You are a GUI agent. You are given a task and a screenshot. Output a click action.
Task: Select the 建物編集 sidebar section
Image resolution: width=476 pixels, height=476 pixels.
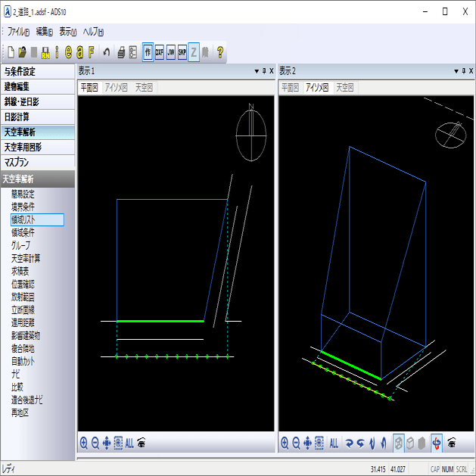tap(38, 87)
